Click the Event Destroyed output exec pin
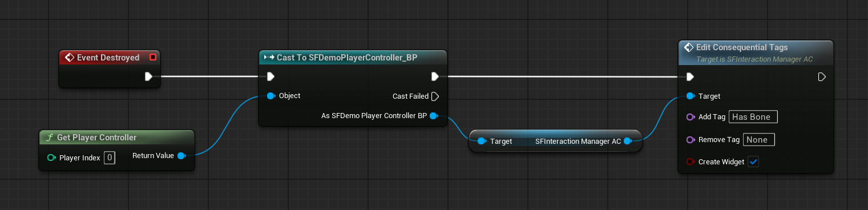Viewport: 868px width, 210px height. point(148,76)
